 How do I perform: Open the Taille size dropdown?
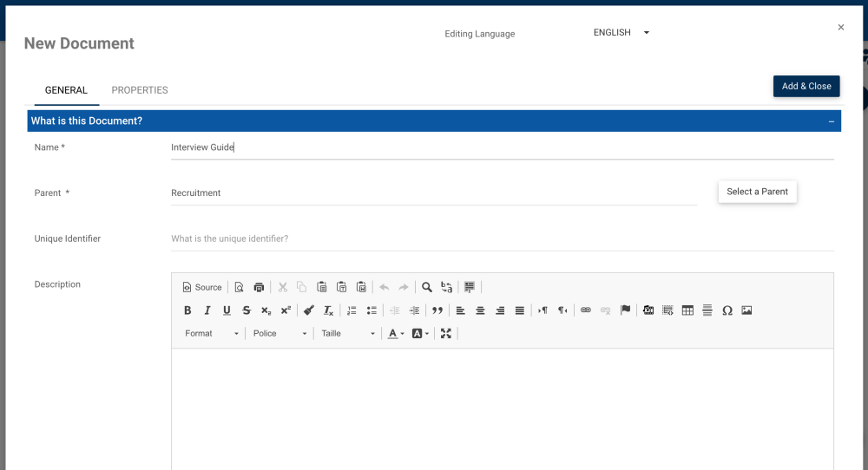click(348, 334)
